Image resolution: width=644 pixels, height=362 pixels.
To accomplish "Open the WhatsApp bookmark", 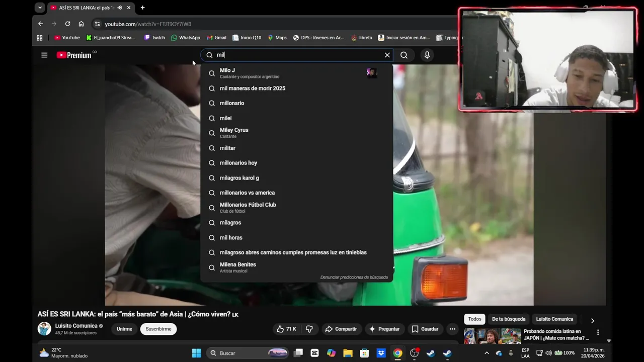I will click(186, 38).
